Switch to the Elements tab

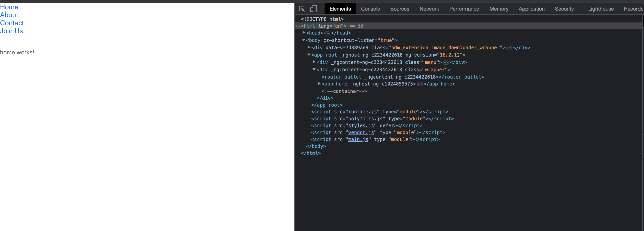pyautogui.click(x=340, y=9)
